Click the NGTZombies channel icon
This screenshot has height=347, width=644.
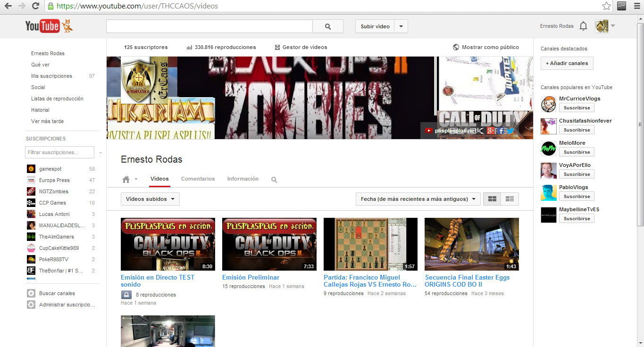coord(31,191)
